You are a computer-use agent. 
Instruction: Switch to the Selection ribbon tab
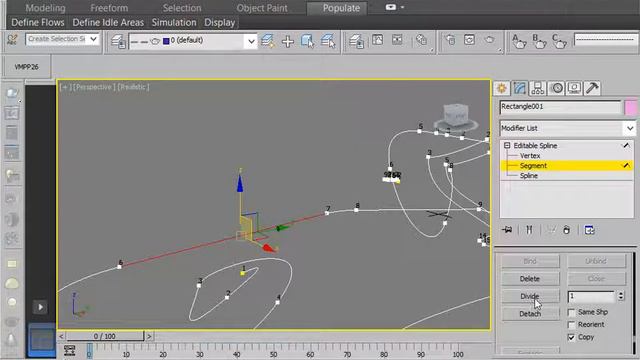(182, 8)
